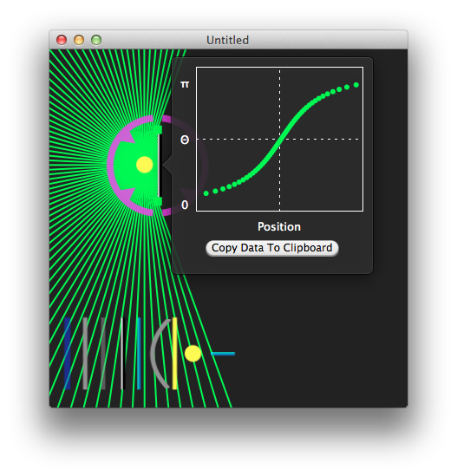Click the Position axis label
The height and width of the screenshot is (476, 457).
(x=279, y=227)
